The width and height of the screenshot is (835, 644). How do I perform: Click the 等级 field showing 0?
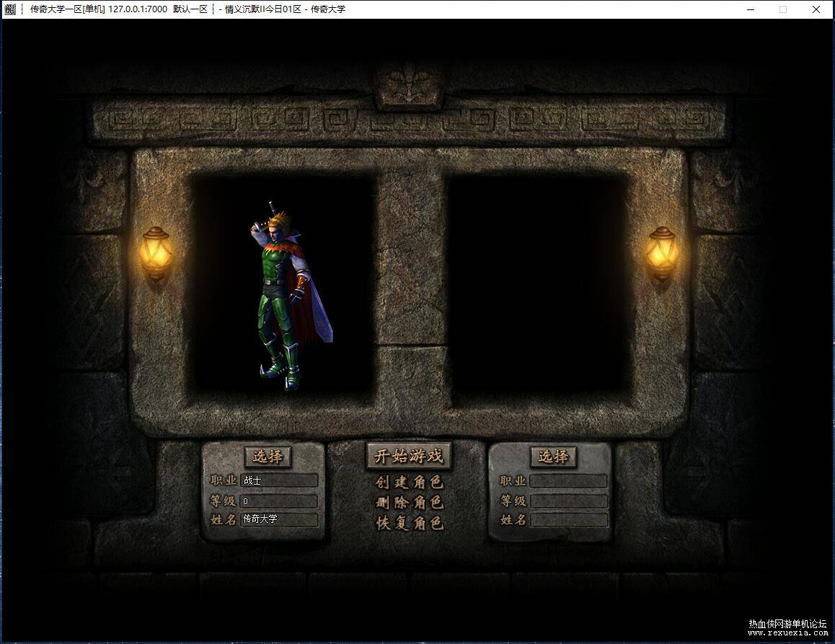(x=279, y=500)
